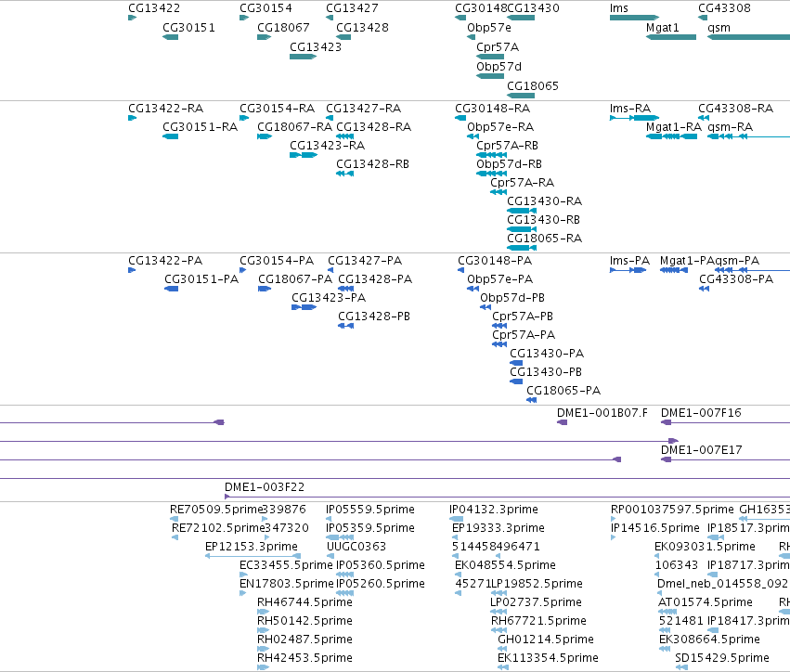Select transcript CG30151-RA

170,136
